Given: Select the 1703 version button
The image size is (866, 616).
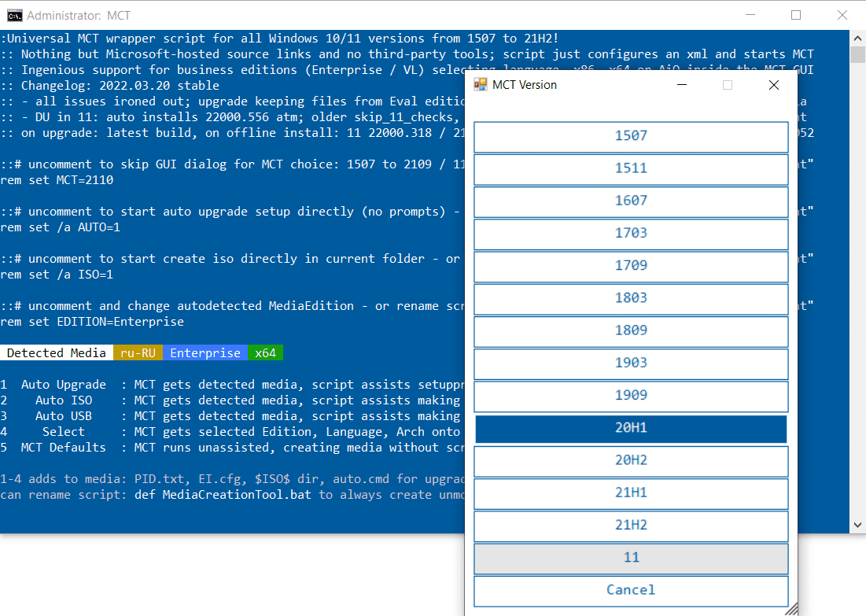Looking at the screenshot, I should click(x=631, y=234).
